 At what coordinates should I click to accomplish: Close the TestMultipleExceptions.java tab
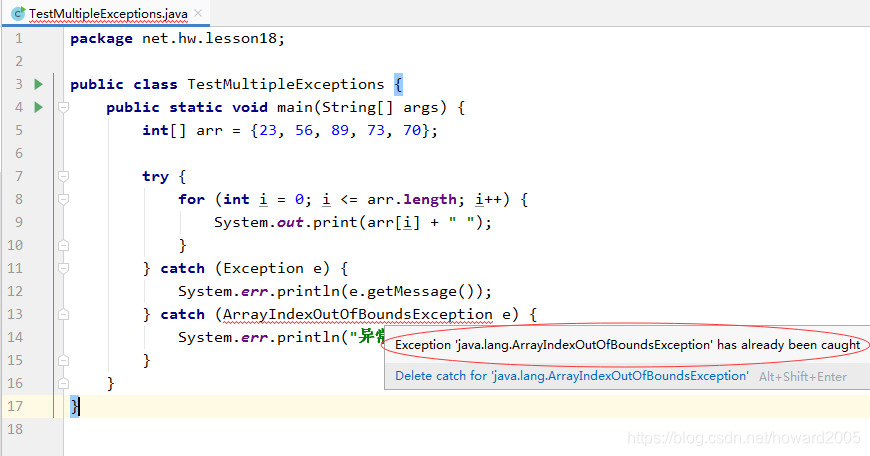(x=198, y=13)
